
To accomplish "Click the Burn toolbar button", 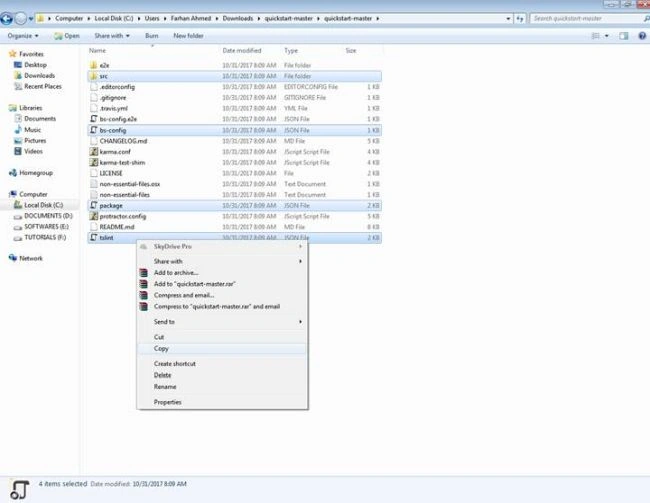I will tap(152, 36).
